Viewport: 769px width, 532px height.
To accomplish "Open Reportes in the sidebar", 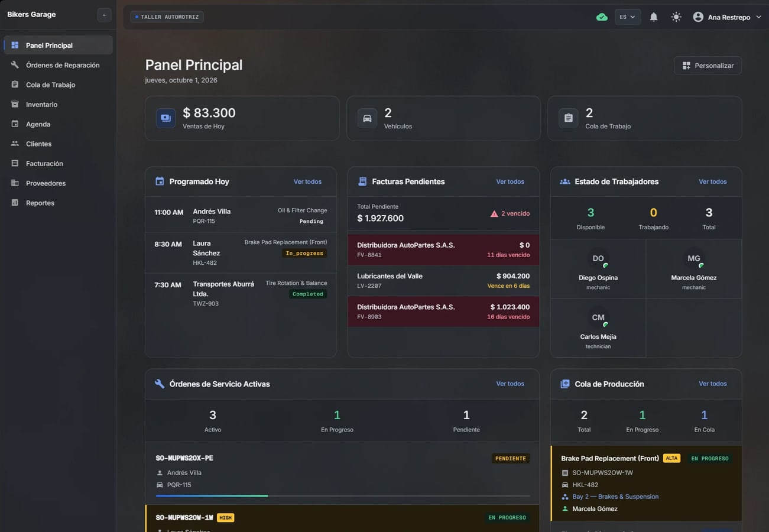I will point(58,203).
